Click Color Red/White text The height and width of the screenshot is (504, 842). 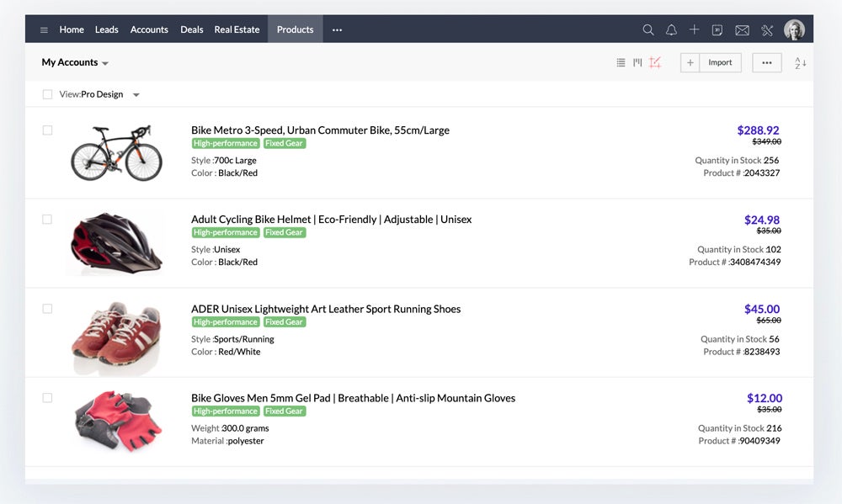pyautogui.click(x=226, y=352)
